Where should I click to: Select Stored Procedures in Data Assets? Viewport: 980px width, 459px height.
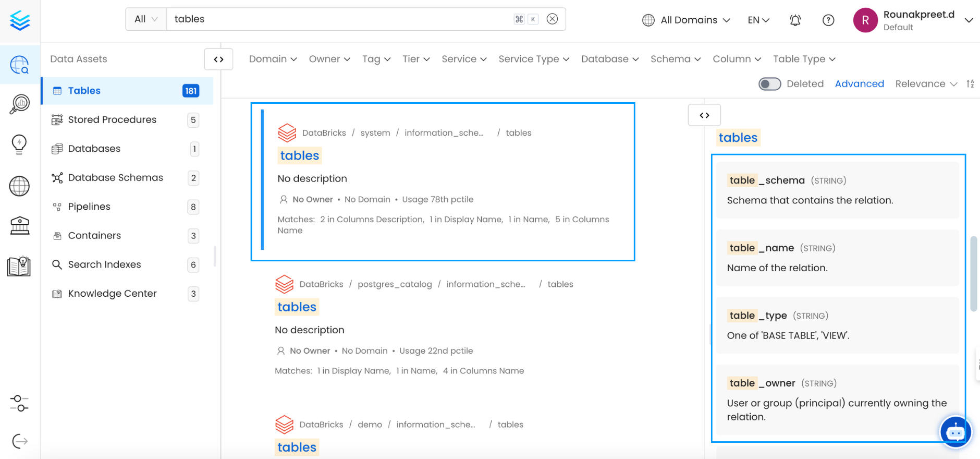point(112,120)
